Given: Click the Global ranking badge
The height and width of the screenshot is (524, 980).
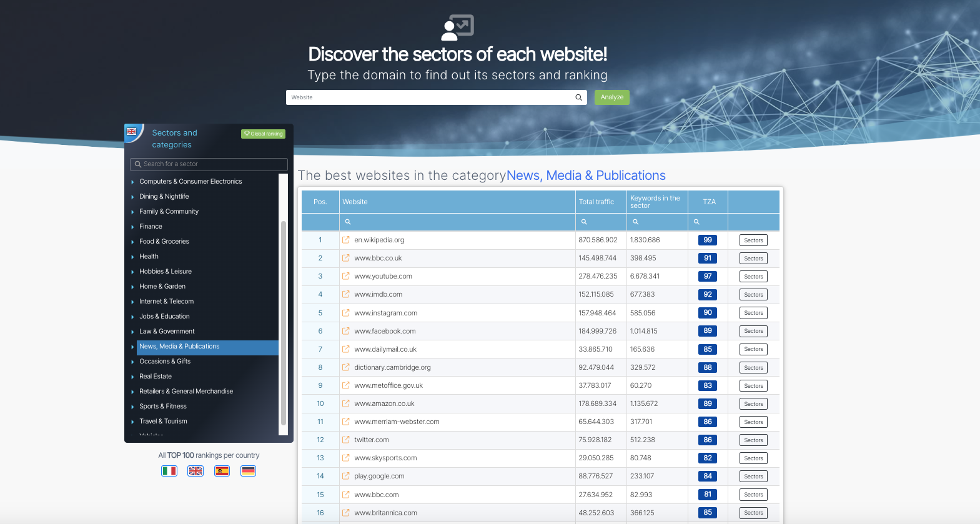Looking at the screenshot, I should pyautogui.click(x=263, y=134).
